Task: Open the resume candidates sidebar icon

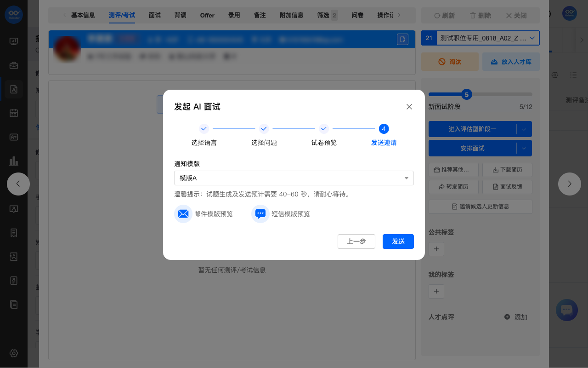Action: (14, 89)
